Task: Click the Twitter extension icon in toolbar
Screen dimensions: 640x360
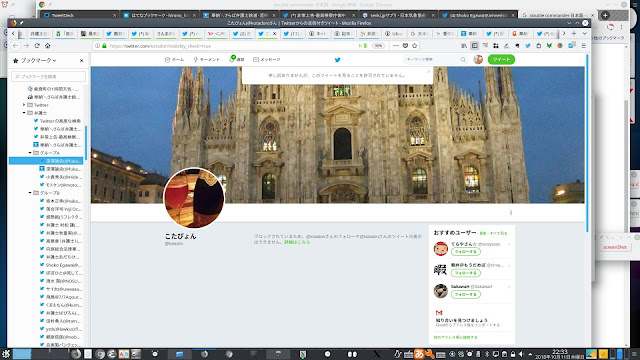Action: coord(528,46)
